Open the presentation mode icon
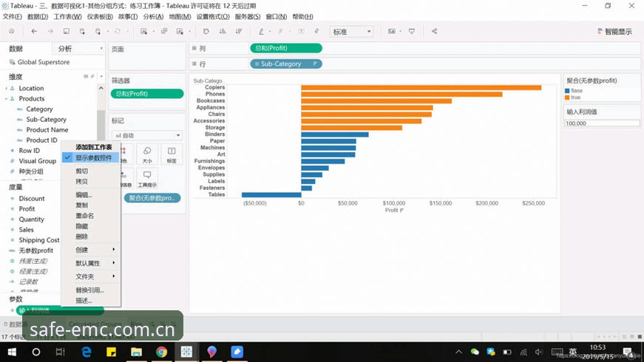644x362 pixels. pyautogui.click(x=412, y=31)
